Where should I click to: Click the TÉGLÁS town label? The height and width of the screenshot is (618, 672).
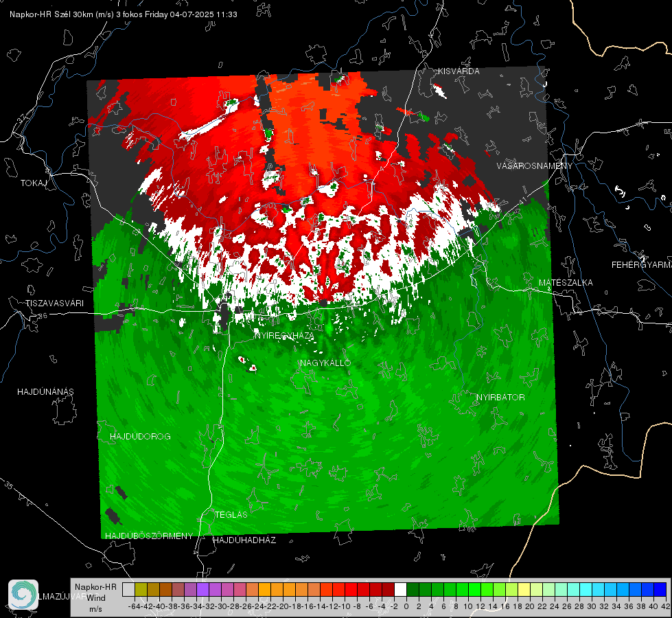pos(231,514)
